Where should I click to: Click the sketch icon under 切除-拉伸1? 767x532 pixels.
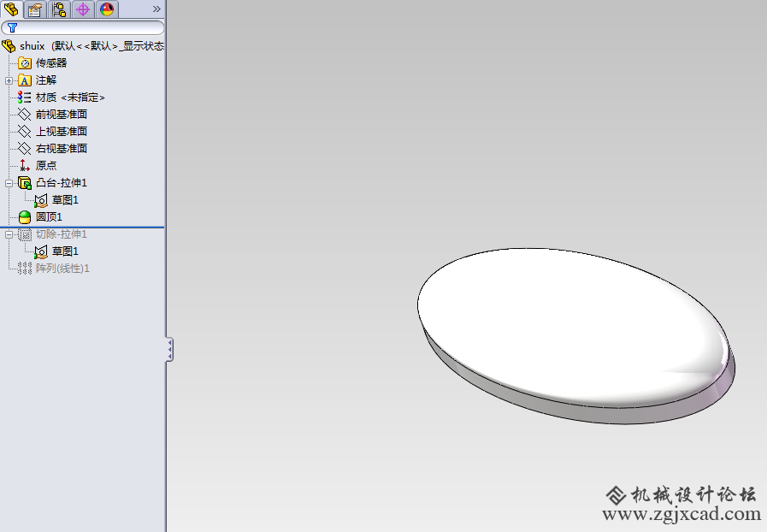pyautogui.click(x=41, y=251)
